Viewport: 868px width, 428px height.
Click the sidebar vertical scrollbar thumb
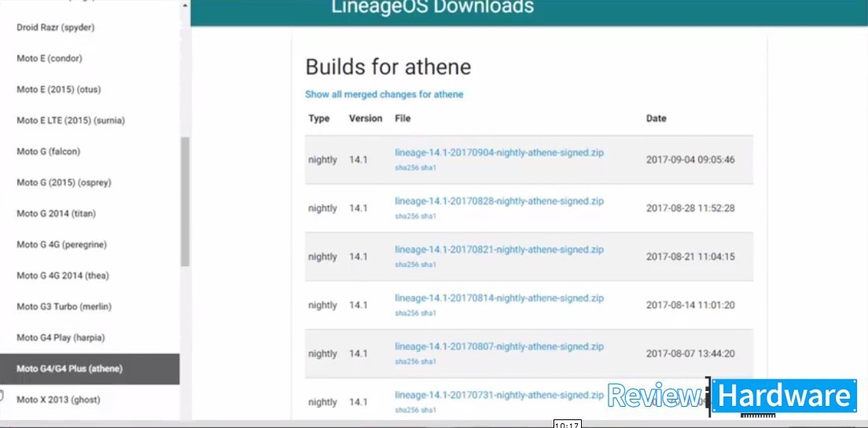coord(185,201)
